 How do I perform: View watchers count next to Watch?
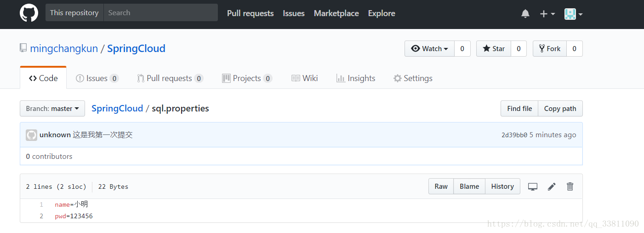[462, 49]
